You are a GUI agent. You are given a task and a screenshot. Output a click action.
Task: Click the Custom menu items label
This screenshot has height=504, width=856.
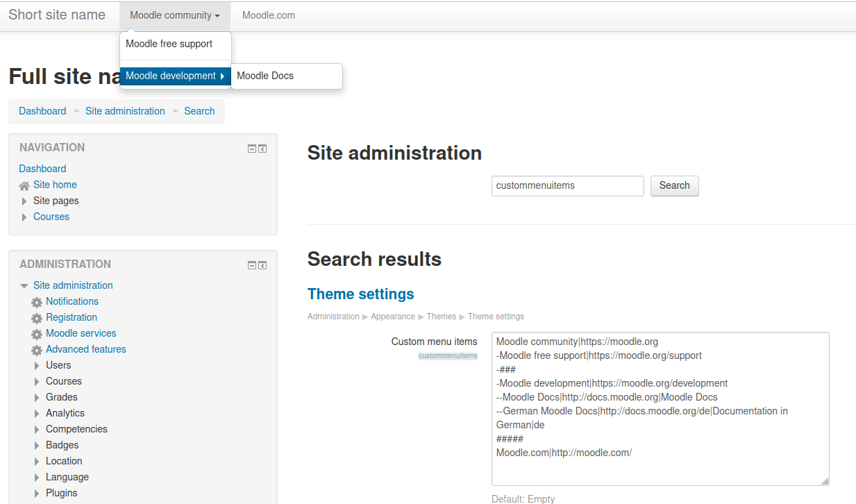[x=435, y=342]
